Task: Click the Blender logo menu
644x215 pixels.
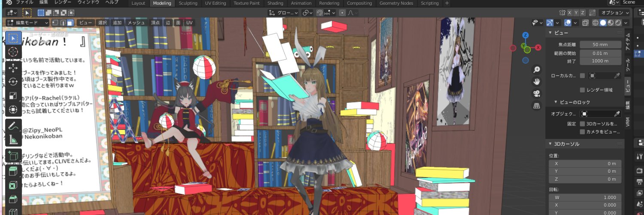Action: pyautogui.click(x=9, y=3)
